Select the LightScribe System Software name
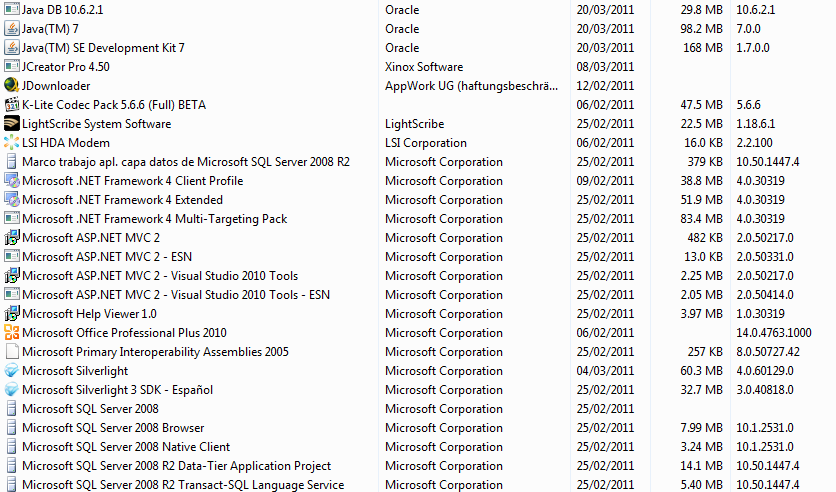This screenshot has width=836, height=492. point(97,124)
